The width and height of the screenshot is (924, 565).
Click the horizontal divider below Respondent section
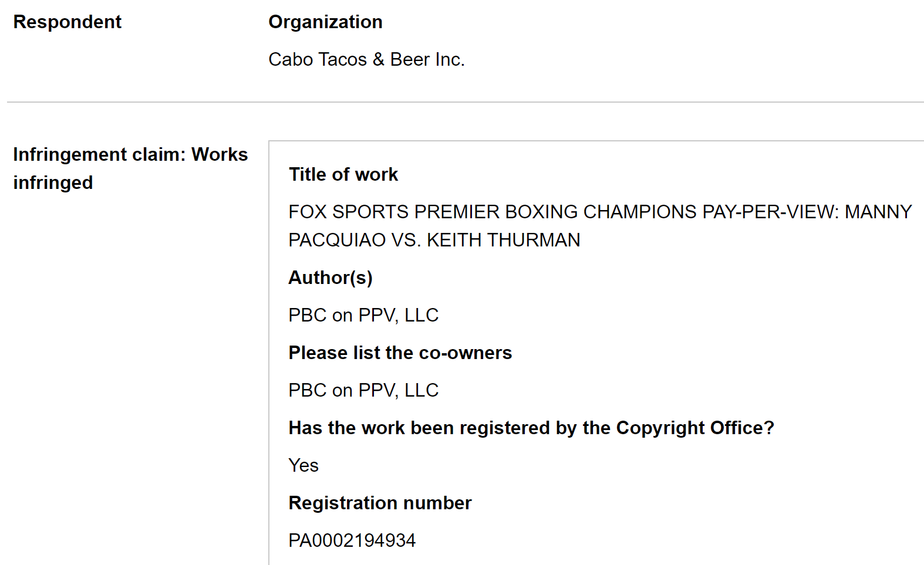pyautogui.click(x=466, y=102)
